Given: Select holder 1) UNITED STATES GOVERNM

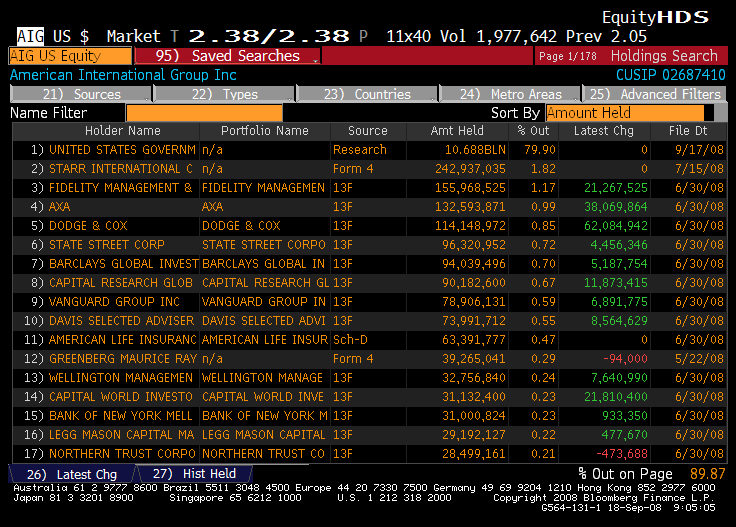Looking at the screenshot, I should pyautogui.click(x=113, y=150).
